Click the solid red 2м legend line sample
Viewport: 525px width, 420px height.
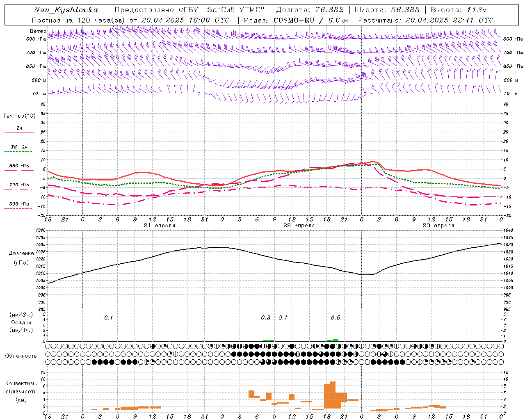click(19, 133)
